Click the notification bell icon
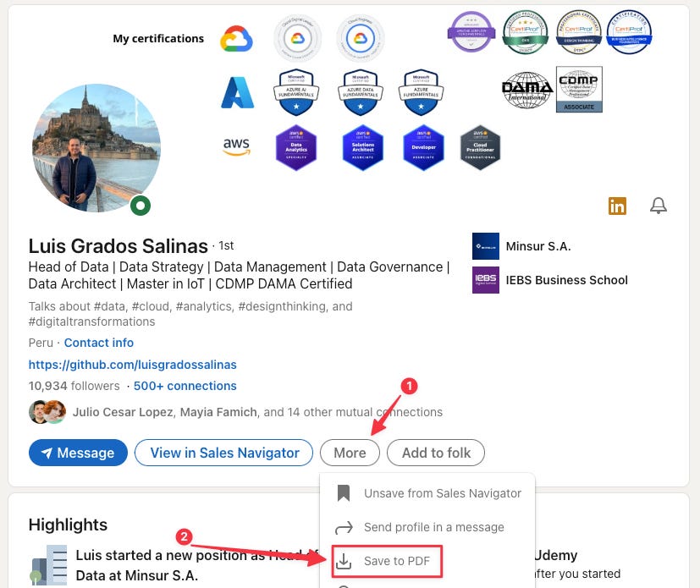Screen dimensions: 700x588 click(658, 206)
